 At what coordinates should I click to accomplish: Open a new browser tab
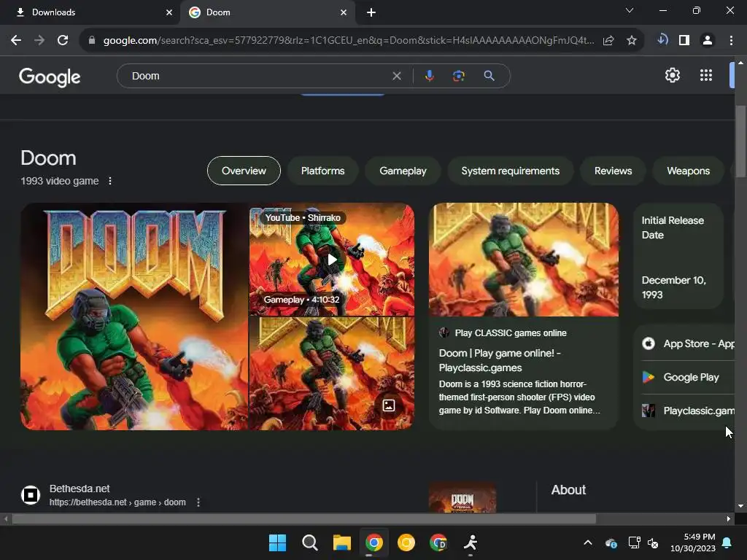371,12
